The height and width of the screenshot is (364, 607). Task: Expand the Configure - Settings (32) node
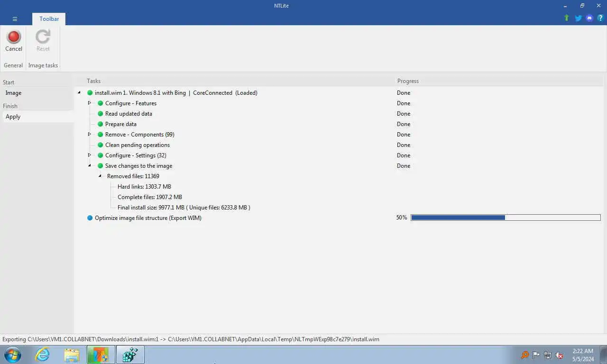tap(89, 155)
